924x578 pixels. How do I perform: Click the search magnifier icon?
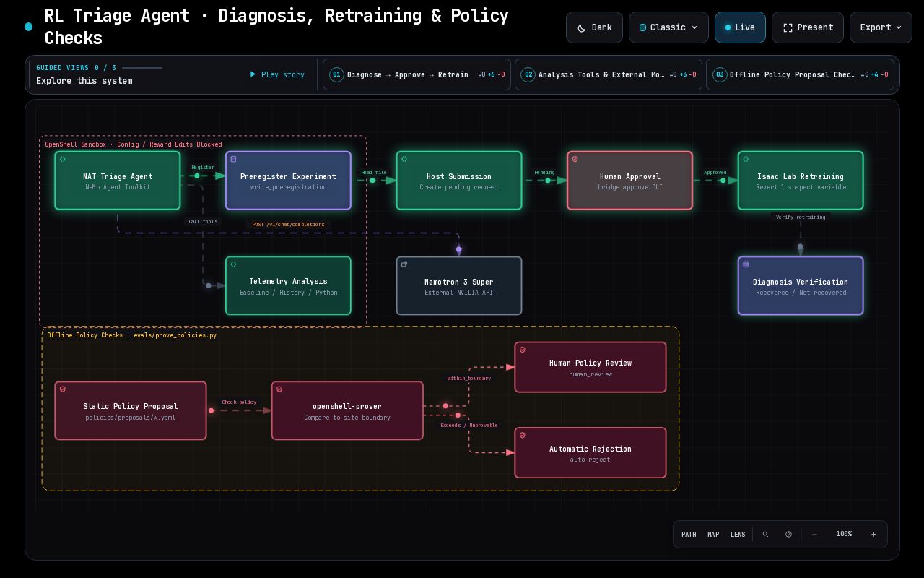pos(765,535)
